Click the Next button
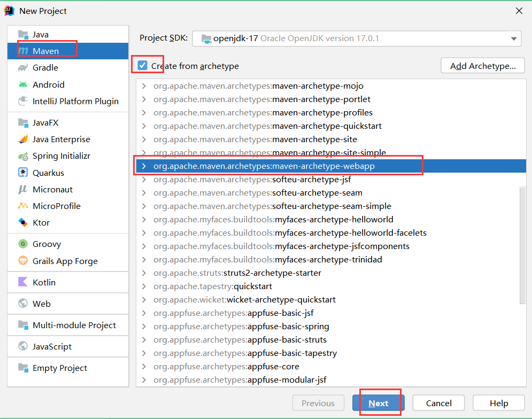 (x=378, y=403)
